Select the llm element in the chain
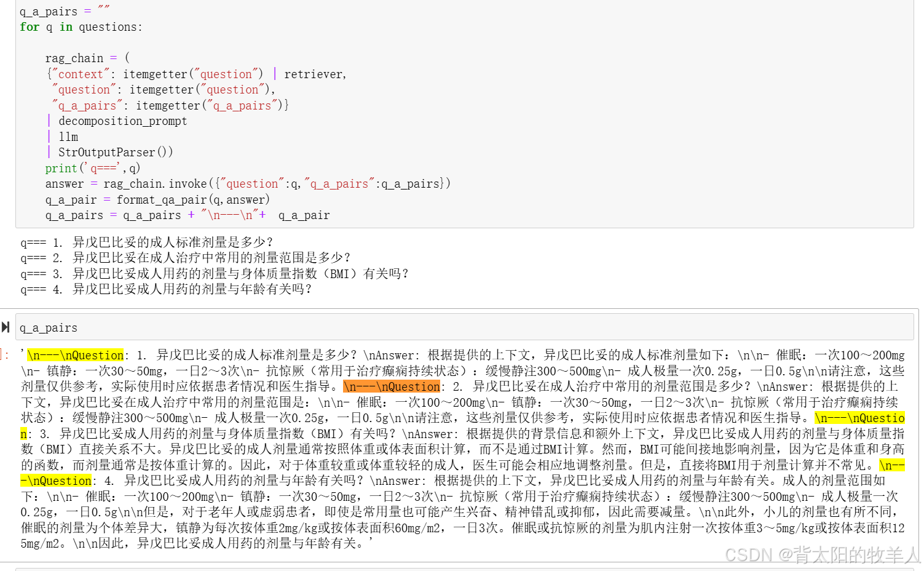The height and width of the screenshot is (571, 924). pos(69,136)
